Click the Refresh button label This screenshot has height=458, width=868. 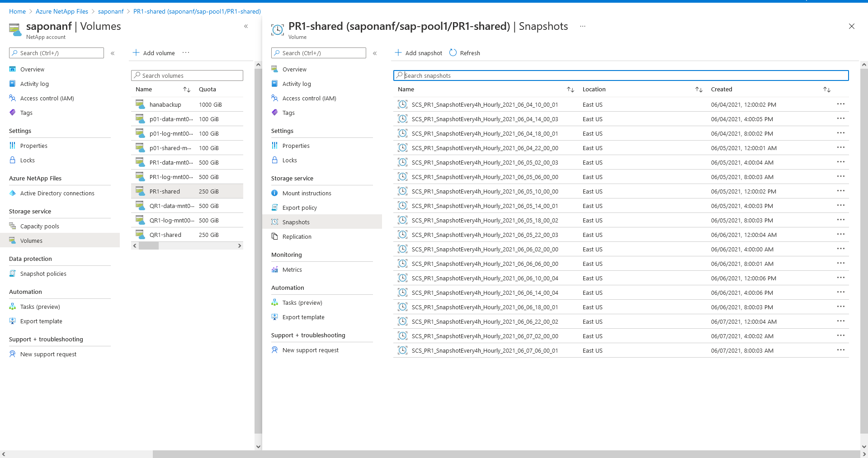click(470, 53)
